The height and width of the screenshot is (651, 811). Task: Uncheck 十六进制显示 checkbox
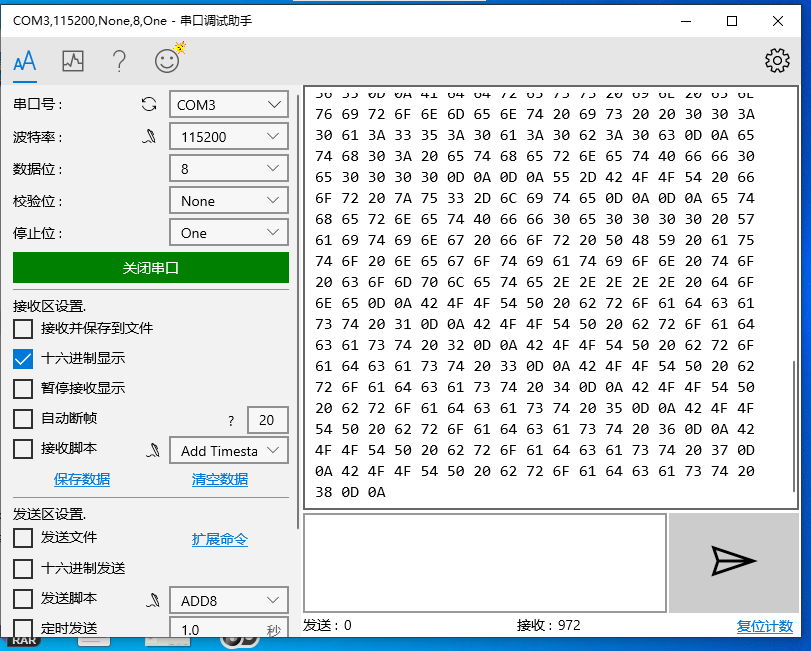click(23, 358)
